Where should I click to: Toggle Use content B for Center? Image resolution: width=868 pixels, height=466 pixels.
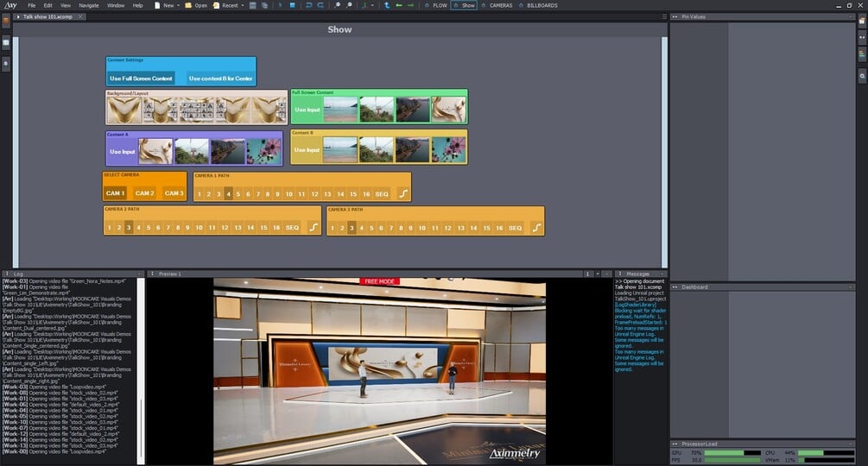pyautogui.click(x=220, y=79)
